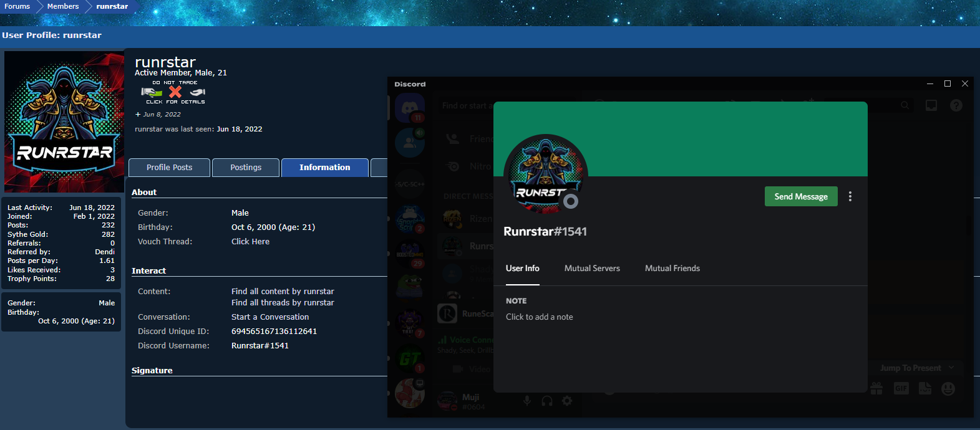This screenshot has height=430, width=980.
Task: Click the Trophy Points value 28
Action: pos(110,279)
